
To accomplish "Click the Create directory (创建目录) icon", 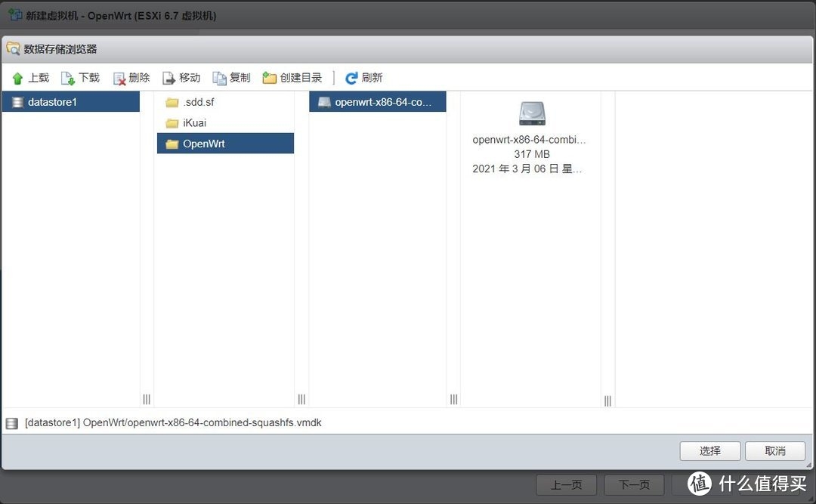I will 269,78.
